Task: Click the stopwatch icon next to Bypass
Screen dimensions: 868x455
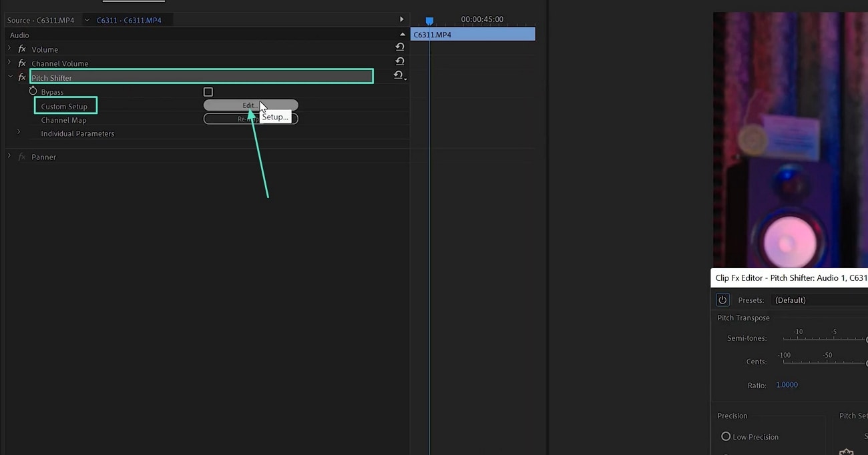Action: click(33, 91)
